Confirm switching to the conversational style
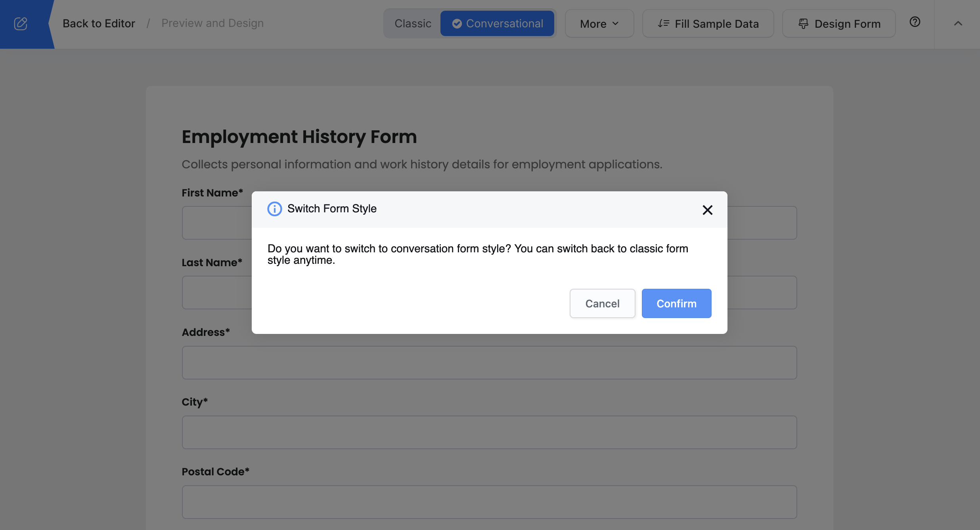 [676, 303]
